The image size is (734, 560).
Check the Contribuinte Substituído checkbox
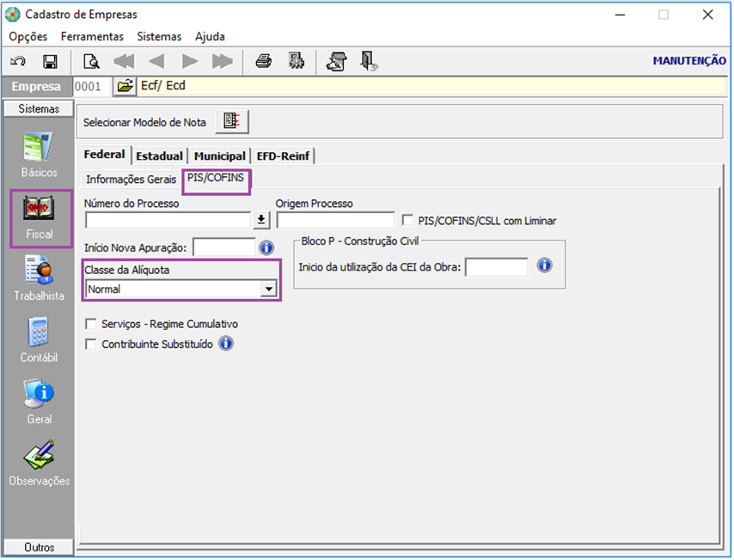click(x=91, y=344)
